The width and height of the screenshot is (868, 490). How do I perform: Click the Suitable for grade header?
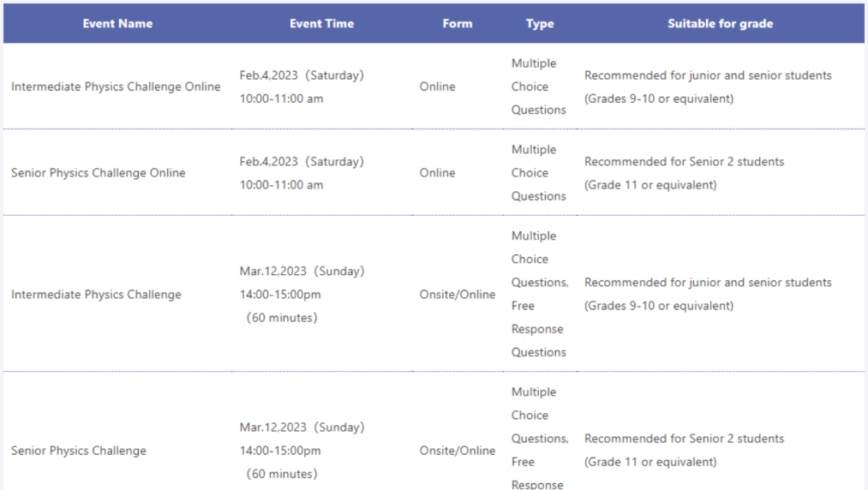pos(721,23)
